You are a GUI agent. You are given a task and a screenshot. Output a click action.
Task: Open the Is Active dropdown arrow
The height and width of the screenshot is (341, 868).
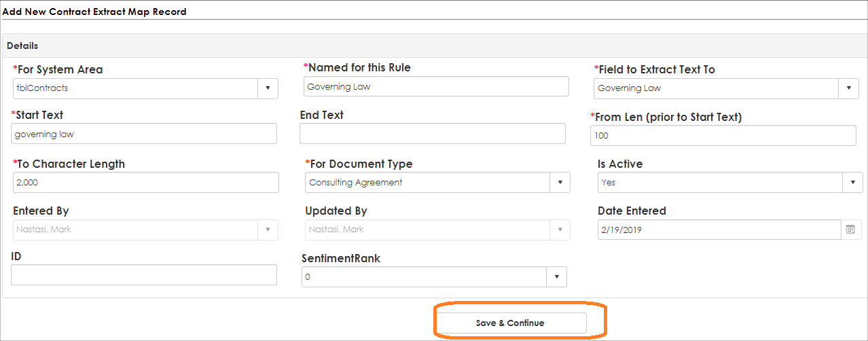pos(852,182)
